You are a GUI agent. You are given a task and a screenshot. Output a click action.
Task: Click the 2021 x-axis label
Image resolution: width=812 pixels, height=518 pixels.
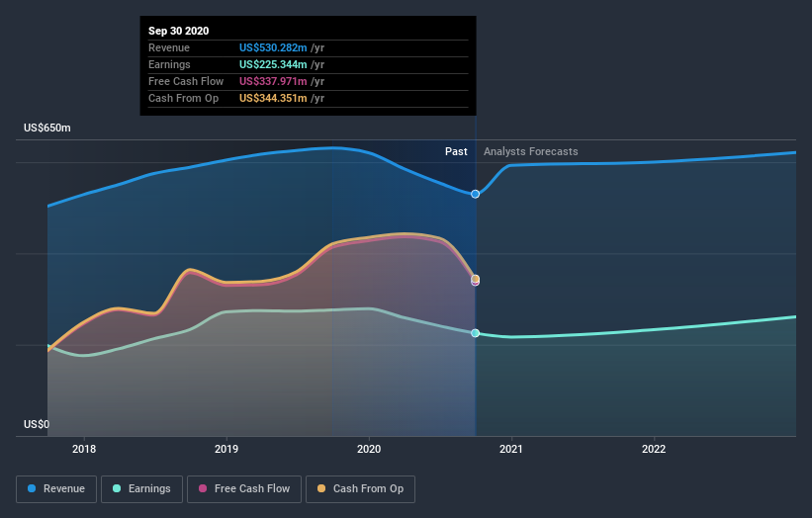(x=511, y=449)
